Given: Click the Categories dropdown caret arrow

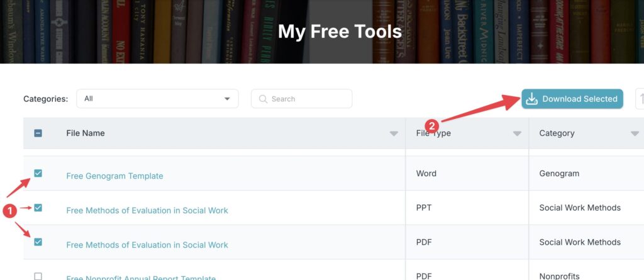Looking at the screenshot, I should click(x=226, y=99).
